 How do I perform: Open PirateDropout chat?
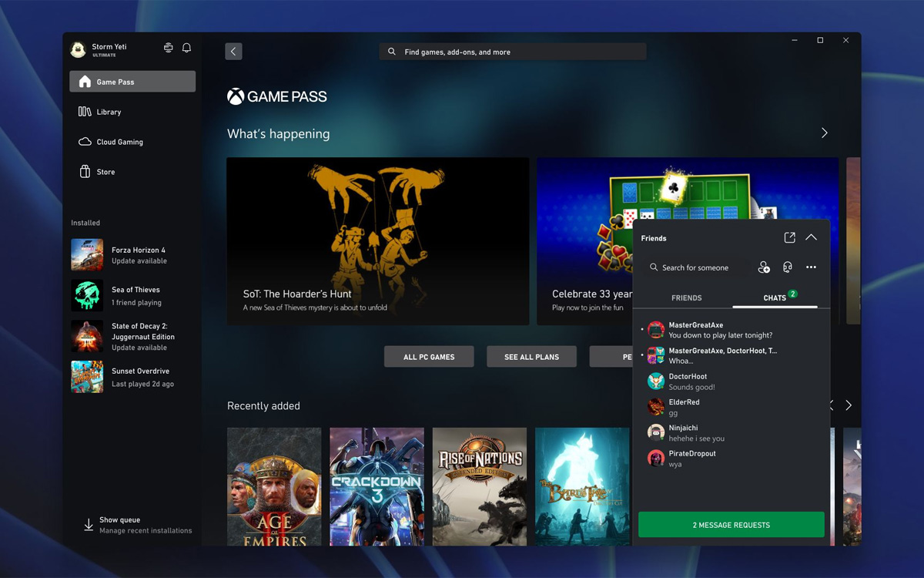tap(731, 459)
